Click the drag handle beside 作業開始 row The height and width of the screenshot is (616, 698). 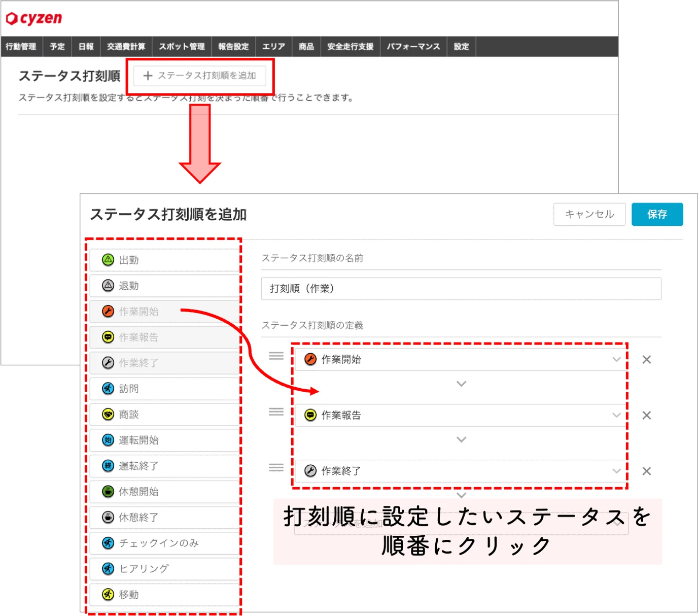(276, 356)
